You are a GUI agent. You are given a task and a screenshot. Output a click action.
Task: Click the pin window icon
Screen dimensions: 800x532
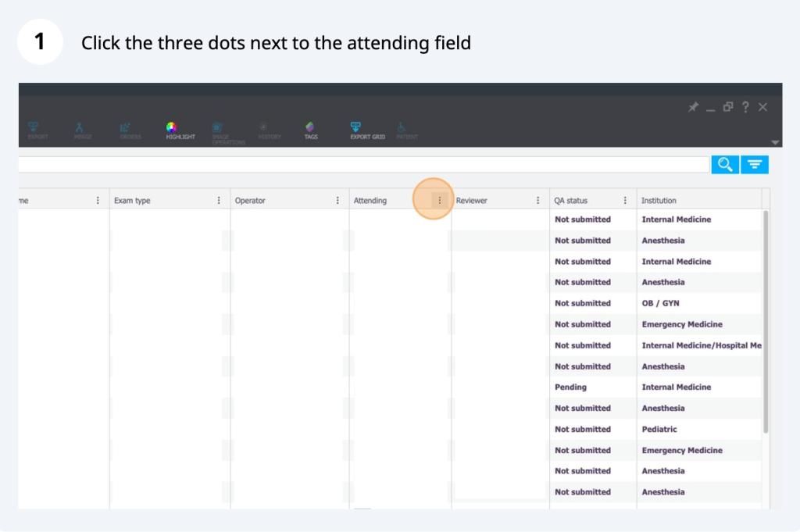pyautogui.click(x=692, y=107)
